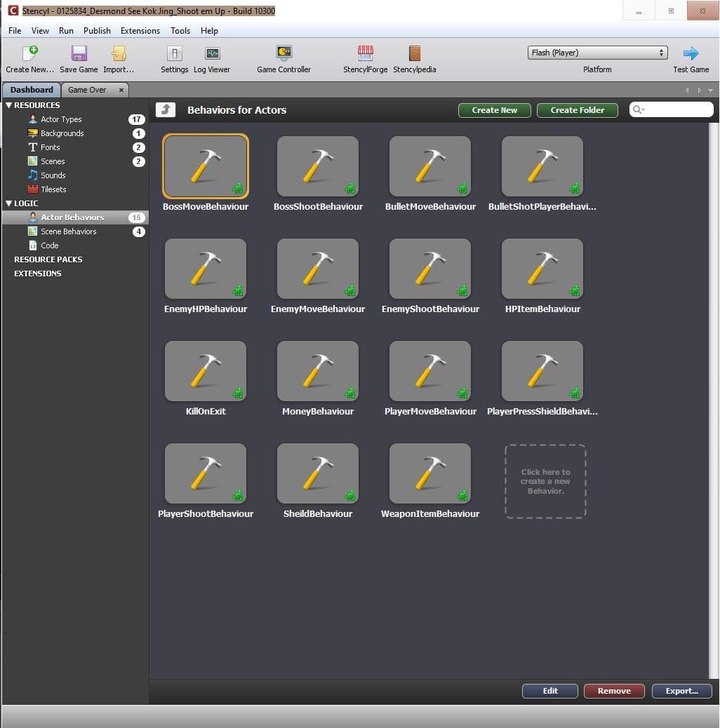The width and height of the screenshot is (720, 728).
Task: Select Actor Behaviors in sidebar
Action: coord(76,217)
